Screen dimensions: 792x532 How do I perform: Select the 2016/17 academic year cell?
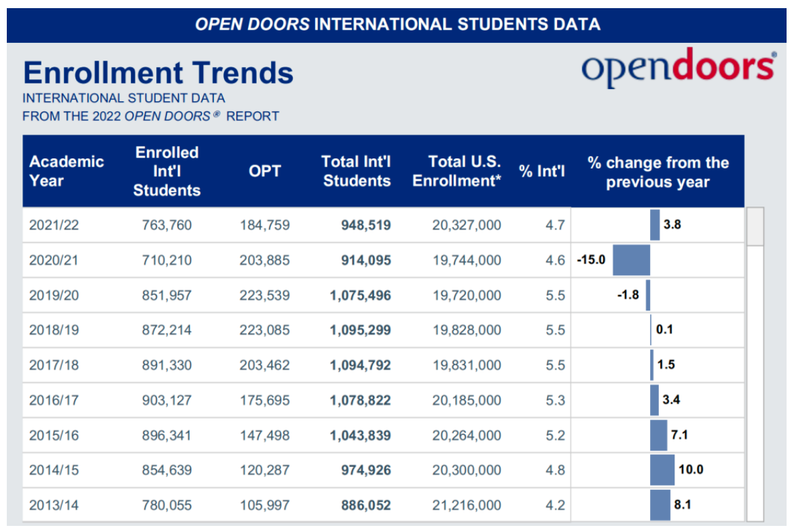pos(54,400)
